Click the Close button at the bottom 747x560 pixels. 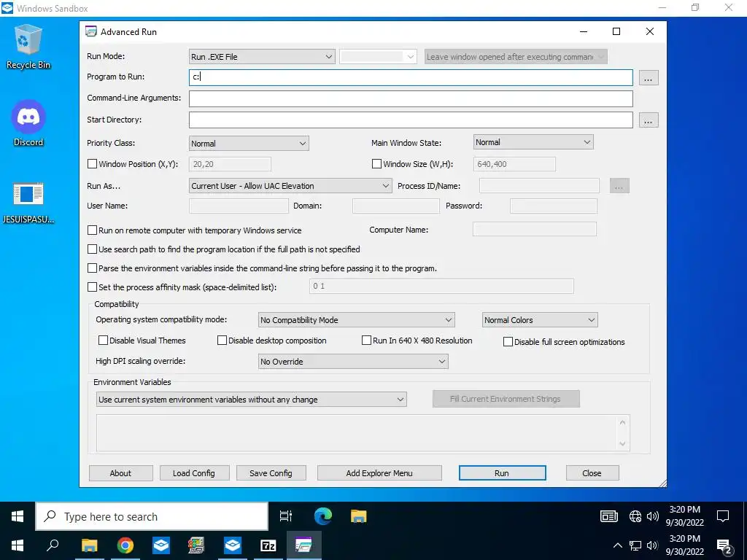tap(592, 472)
